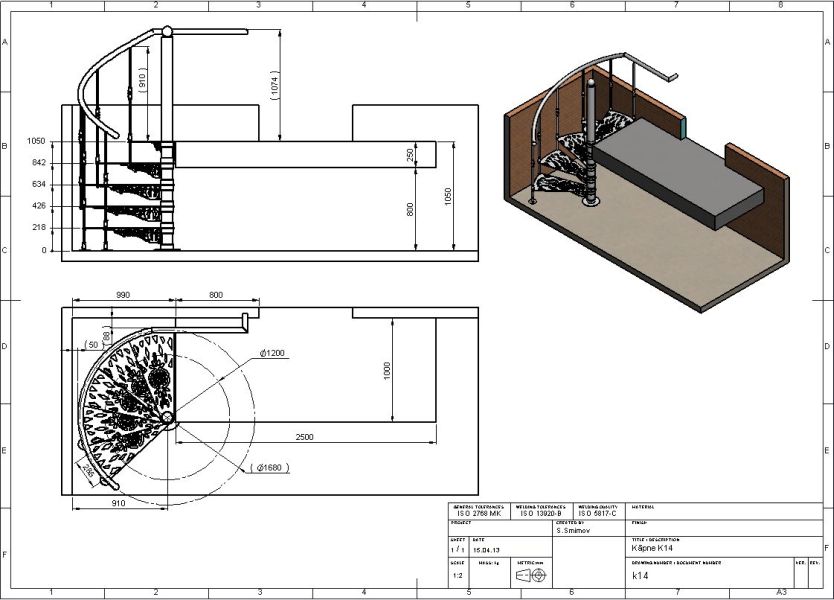Click the scale value 1:2
The image size is (834, 600).
click(457, 576)
